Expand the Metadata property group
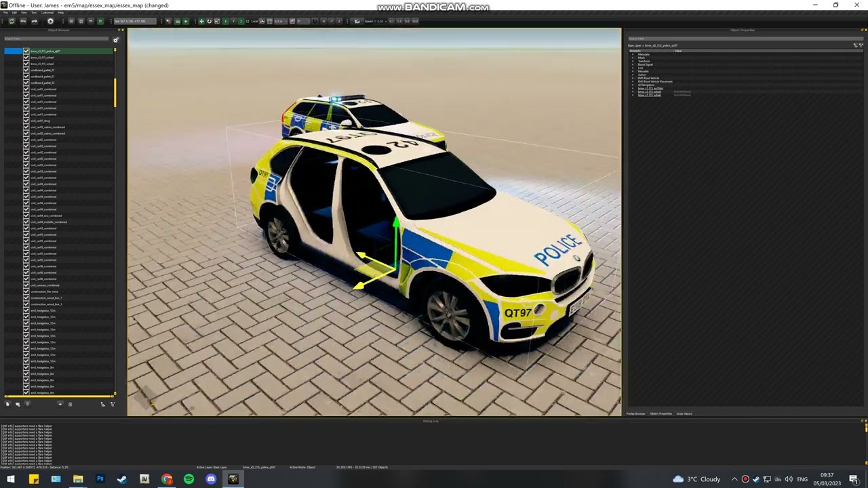Screen dimensions: 868x488 coord(633,55)
